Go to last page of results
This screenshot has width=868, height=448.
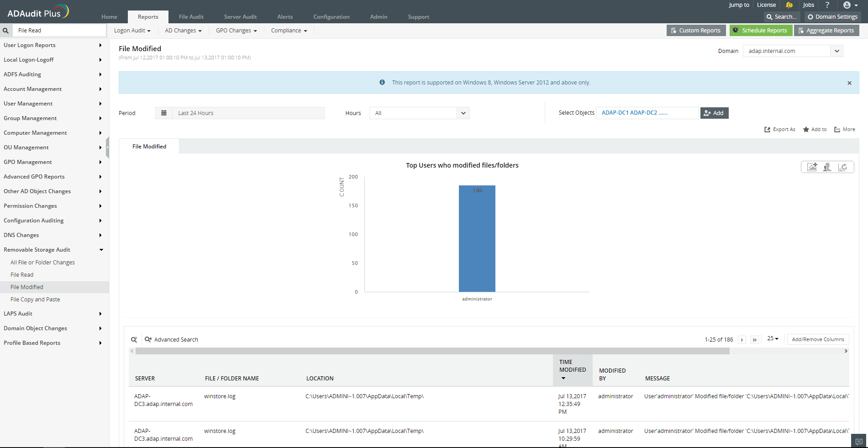pos(755,340)
